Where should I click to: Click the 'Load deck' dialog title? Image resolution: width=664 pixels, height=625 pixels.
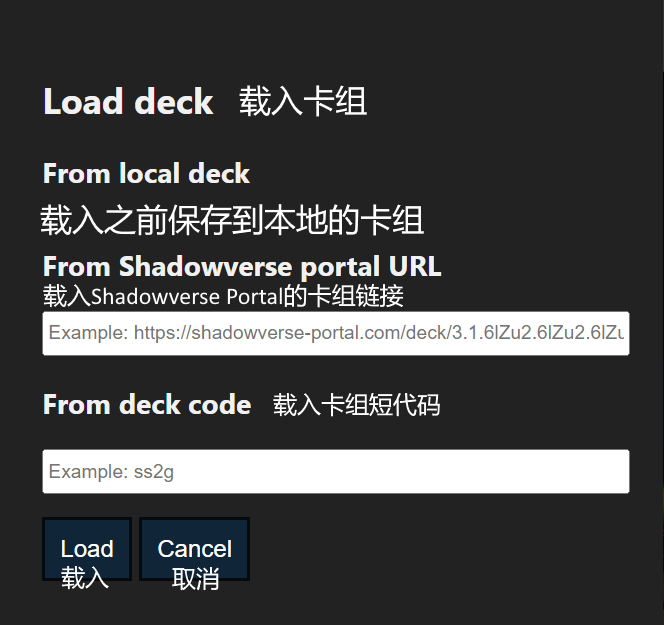[x=128, y=102]
